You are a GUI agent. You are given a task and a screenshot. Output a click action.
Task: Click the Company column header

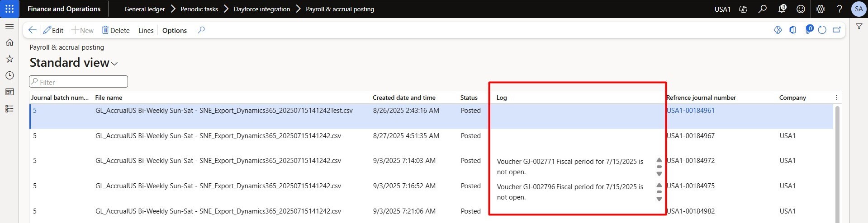(x=792, y=98)
